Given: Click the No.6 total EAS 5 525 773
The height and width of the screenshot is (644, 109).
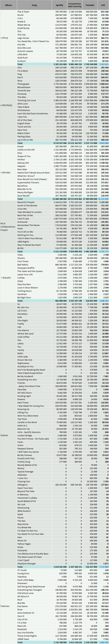Looking at the screenshot, I should point(104,251).
